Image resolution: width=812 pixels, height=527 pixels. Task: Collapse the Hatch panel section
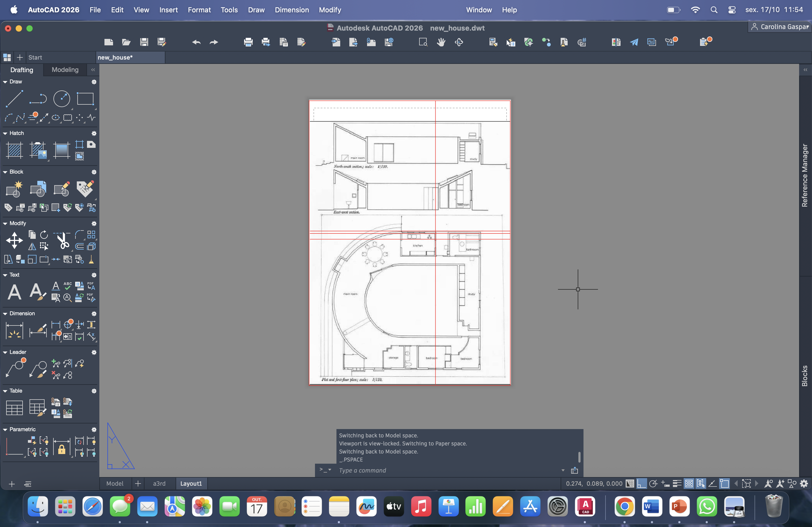pos(5,133)
